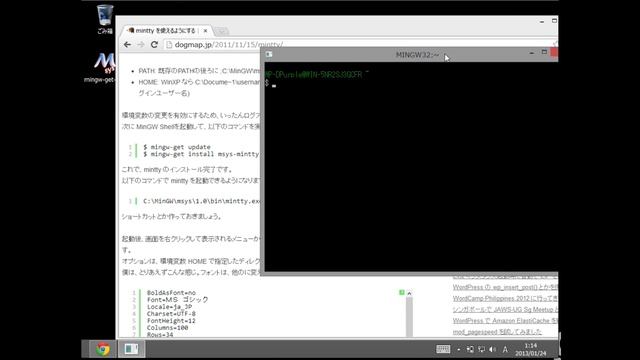Open a new Chrome tab
This screenshot has width=640, height=360.
[221, 31]
